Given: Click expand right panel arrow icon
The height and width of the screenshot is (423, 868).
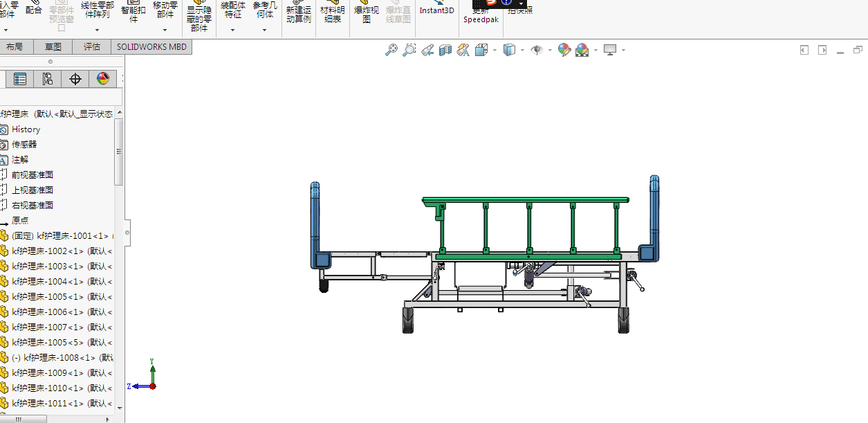Looking at the screenshot, I should pyautogui.click(x=822, y=50).
